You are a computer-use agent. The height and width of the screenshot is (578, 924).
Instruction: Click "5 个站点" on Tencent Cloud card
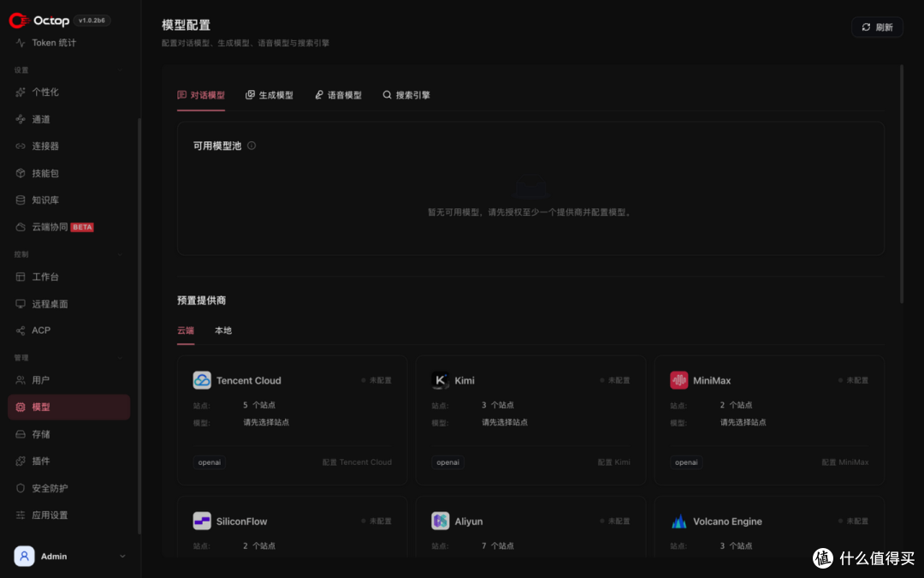(259, 405)
